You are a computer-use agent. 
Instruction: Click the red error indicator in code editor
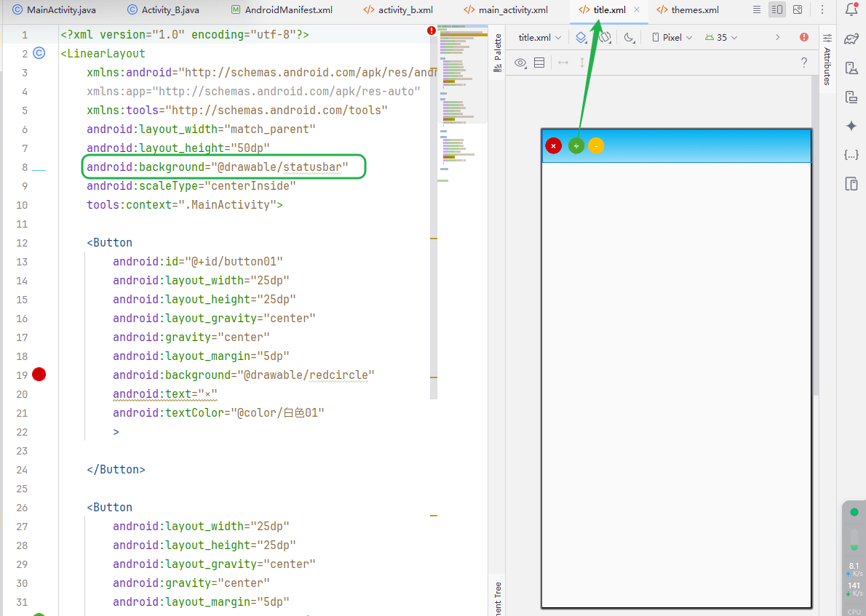tap(432, 31)
